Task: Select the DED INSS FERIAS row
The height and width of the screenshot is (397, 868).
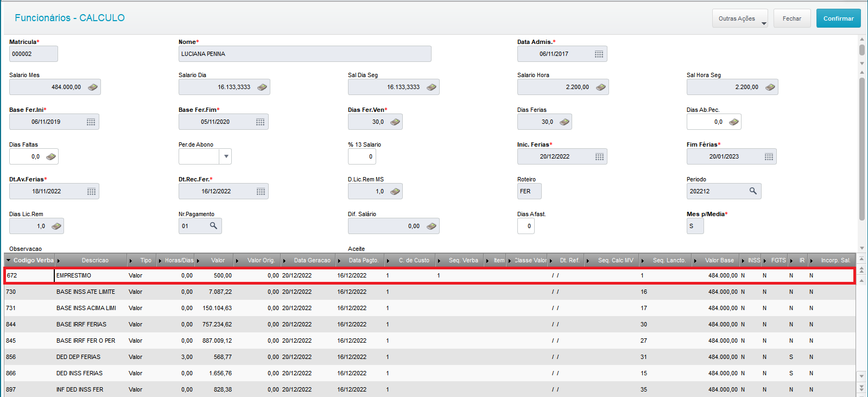Action: point(430,373)
